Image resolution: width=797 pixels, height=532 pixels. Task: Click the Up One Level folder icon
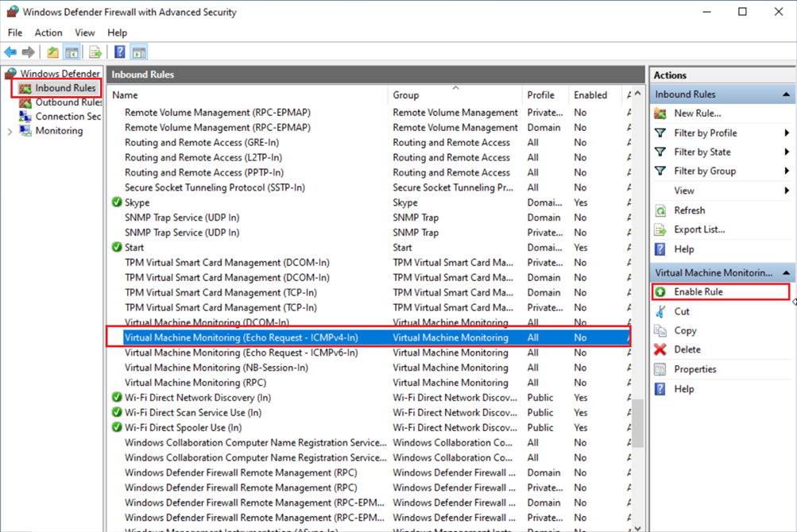tap(52, 52)
